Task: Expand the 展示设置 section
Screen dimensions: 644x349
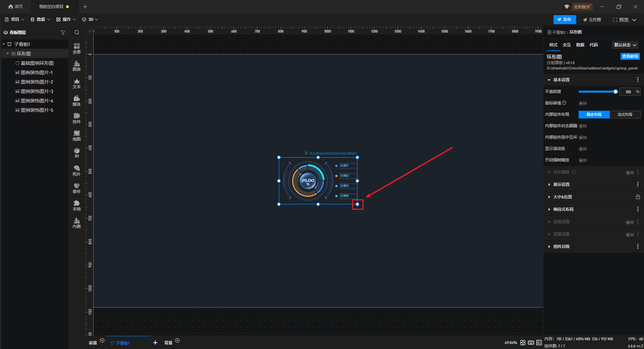Action: click(549, 185)
